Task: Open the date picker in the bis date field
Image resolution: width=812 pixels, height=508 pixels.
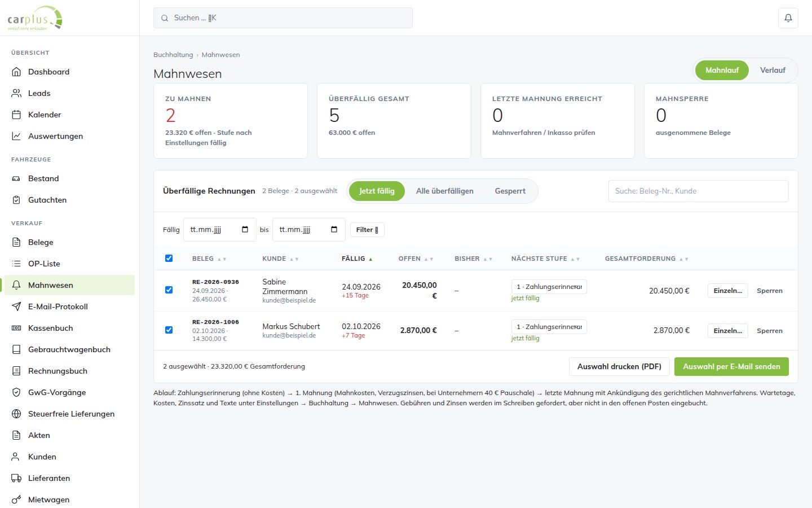Action: [x=334, y=230]
